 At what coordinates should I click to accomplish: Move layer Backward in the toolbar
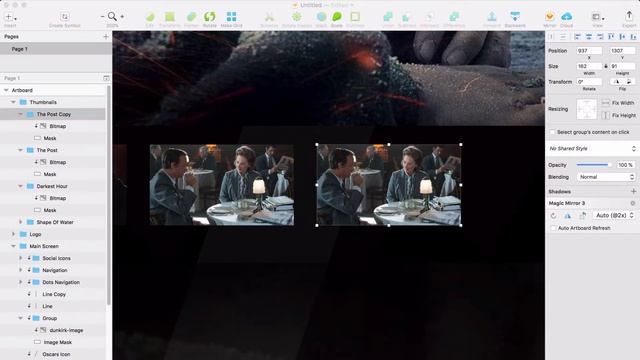[515, 17]
